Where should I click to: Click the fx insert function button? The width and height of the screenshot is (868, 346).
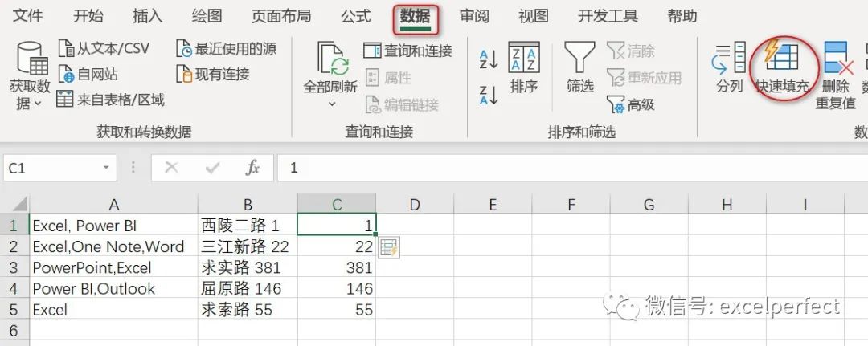coord(252,168)
